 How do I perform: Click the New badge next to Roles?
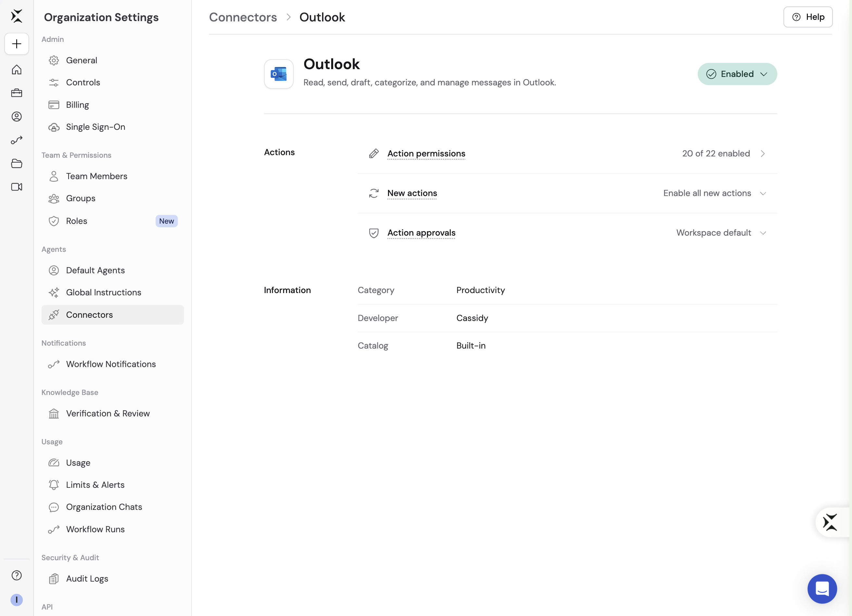click(x=167, y=221)
